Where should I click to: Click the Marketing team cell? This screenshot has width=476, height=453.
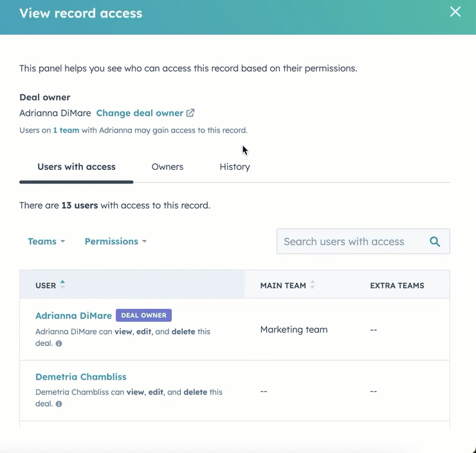tap(294, 329)
